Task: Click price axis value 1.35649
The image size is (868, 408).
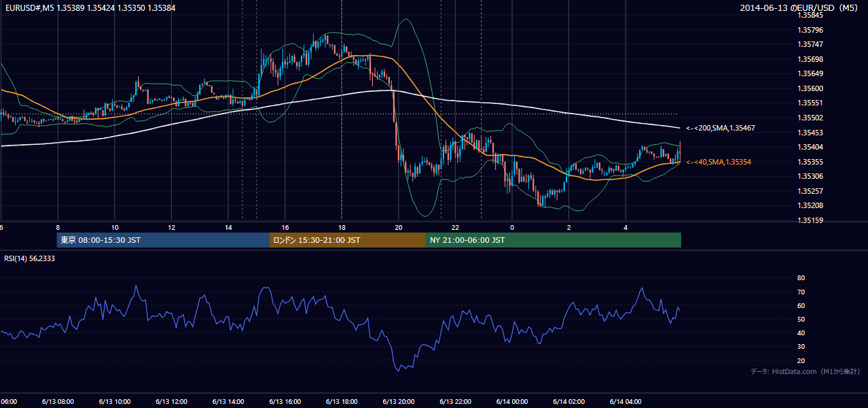Action: pyautogui.click(x=811, y=73)
